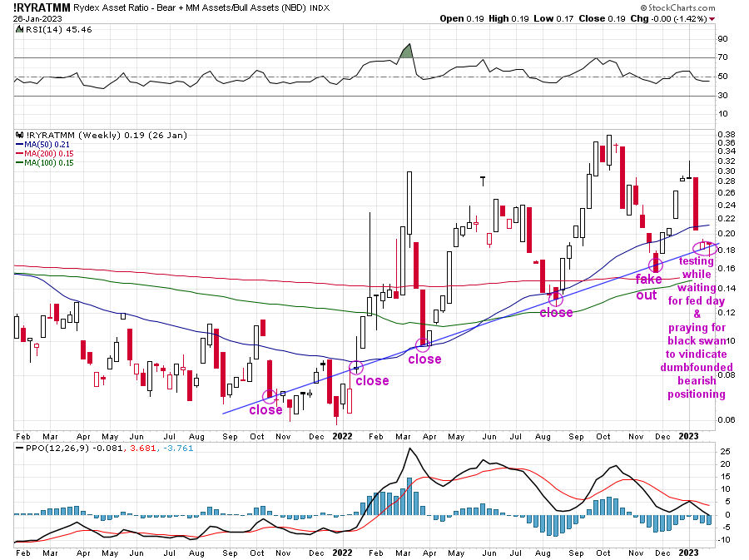The height and width of the screenshot is (560, 749).
Task: Click the black PPO legend line swatch
Action: tap(19, 448)
